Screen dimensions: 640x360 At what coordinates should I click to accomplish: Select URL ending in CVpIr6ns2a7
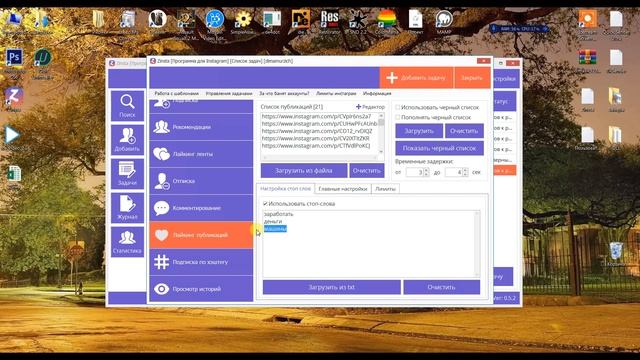click(x=316, y=116)
